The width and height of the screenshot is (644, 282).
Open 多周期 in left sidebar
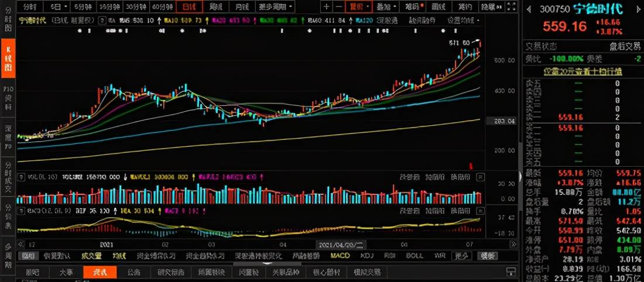click(8, 255)
